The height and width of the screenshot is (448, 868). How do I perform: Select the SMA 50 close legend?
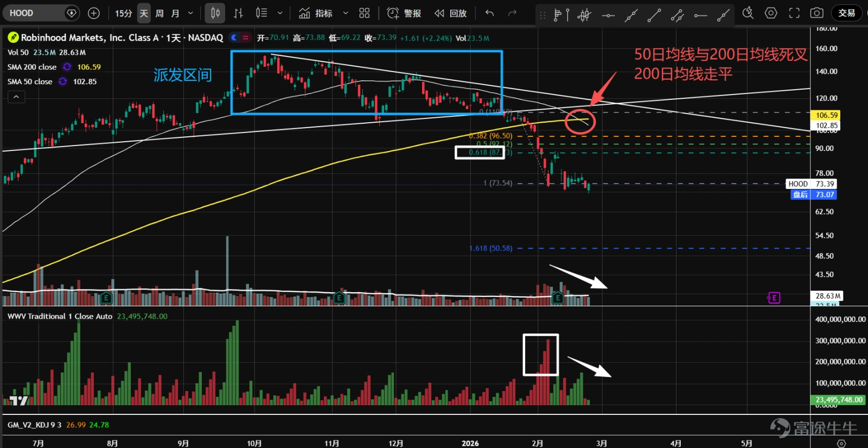pyautogui.click(x=30, y=81)
